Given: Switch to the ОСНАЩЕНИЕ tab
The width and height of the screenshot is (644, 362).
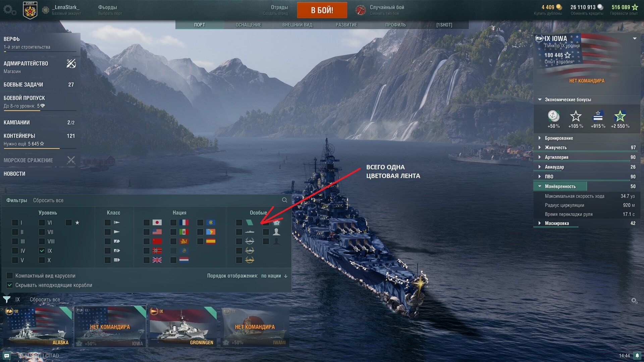Looking at the screenshot, I should (248, 25).
